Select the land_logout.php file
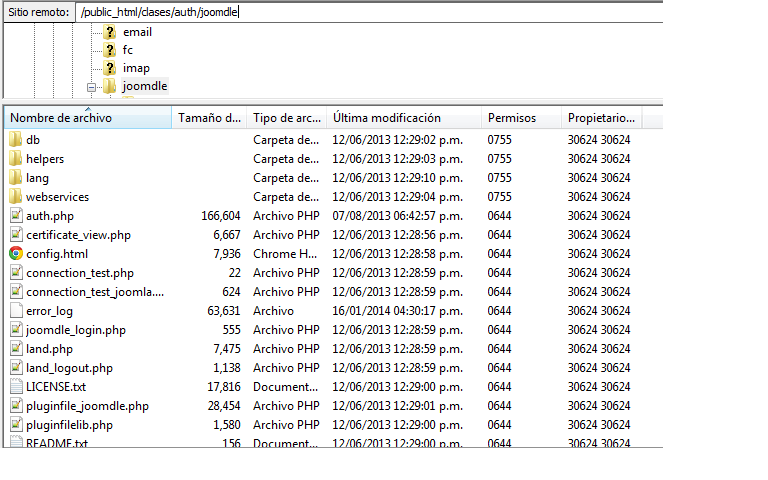The height and width of the screenshot is (480, 768). coord(69,368)
